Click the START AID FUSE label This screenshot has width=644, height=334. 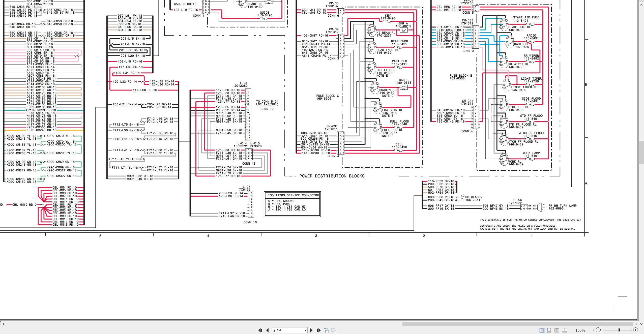click(x=526, y=17)
